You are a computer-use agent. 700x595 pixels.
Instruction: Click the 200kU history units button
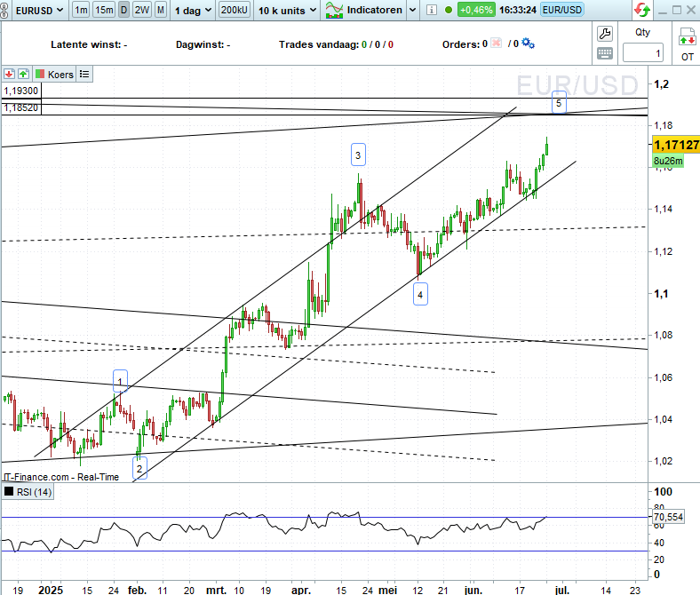click(x=235, y=10)
